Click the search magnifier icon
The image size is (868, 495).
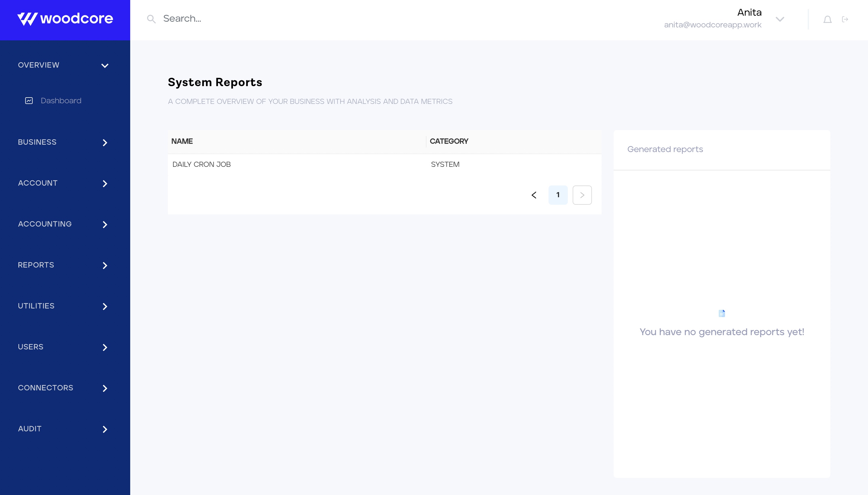151,19
